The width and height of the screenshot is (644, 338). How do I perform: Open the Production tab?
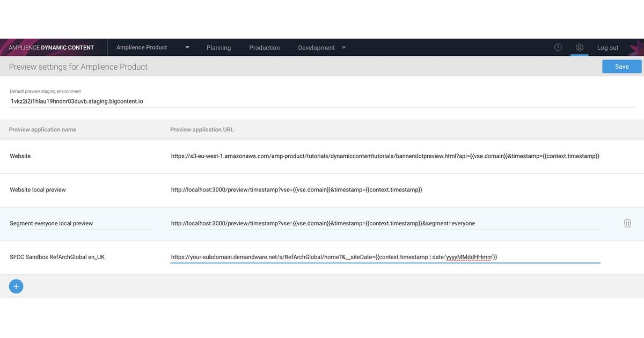pyautogui.click(x=265, y=48)
